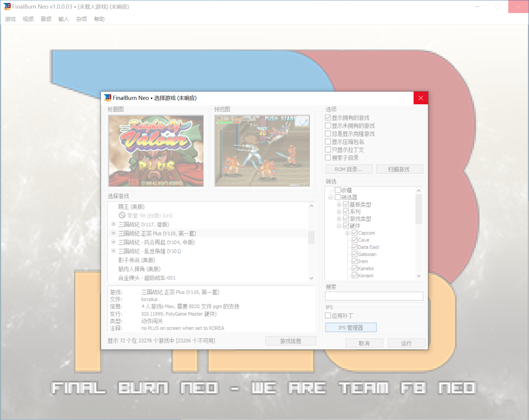Click 取消 to cancel selection
Screen dimensions: 529x420
coord(364,343)
